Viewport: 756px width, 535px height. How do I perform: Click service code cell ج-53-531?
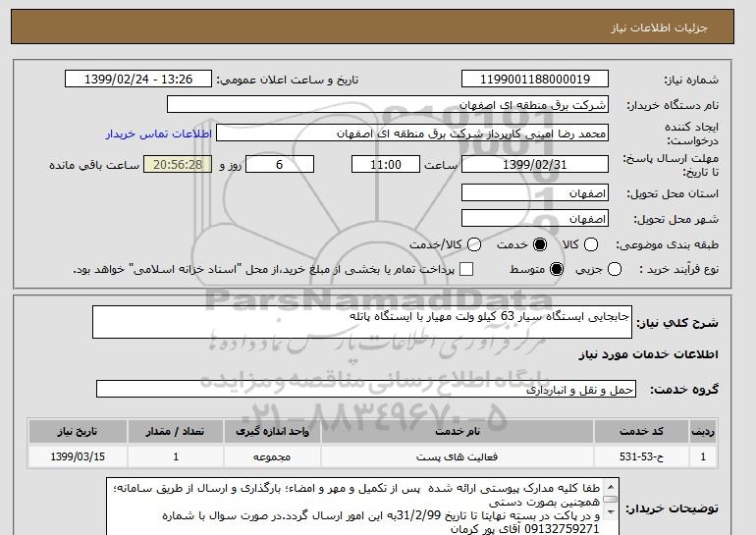pos(641,456)
